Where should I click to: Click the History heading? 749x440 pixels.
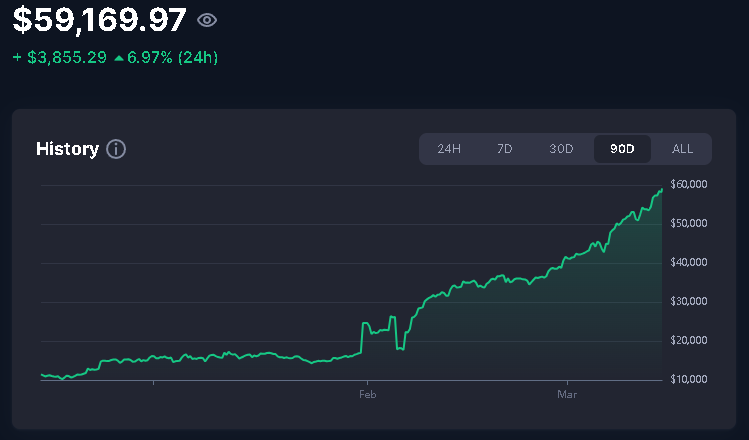[x=67, y=149]
